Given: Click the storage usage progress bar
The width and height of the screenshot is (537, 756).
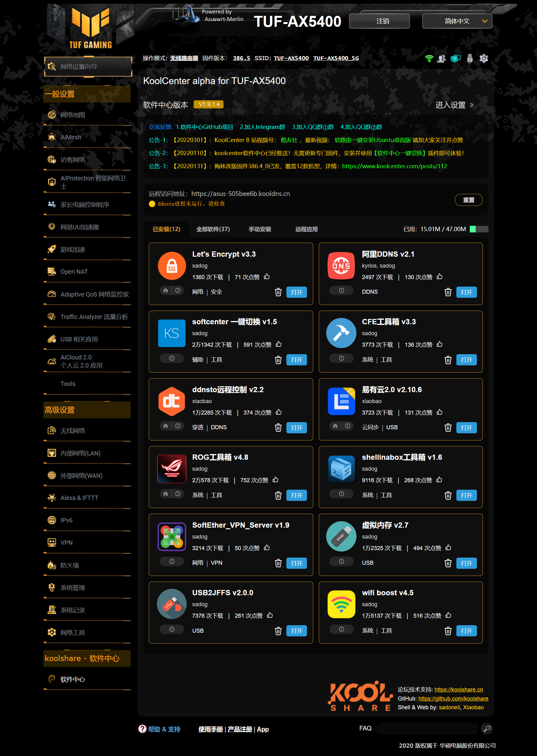Looking at the screenshot, I should 478,229.
